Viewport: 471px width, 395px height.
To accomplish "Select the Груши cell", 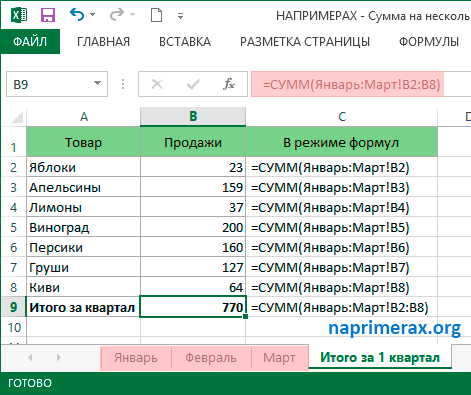I will coord(83,267).
